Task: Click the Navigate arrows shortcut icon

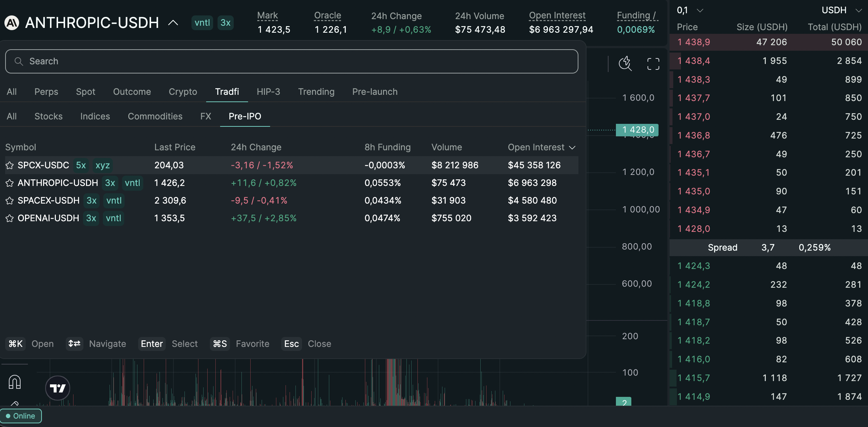Action: point(74,344)
